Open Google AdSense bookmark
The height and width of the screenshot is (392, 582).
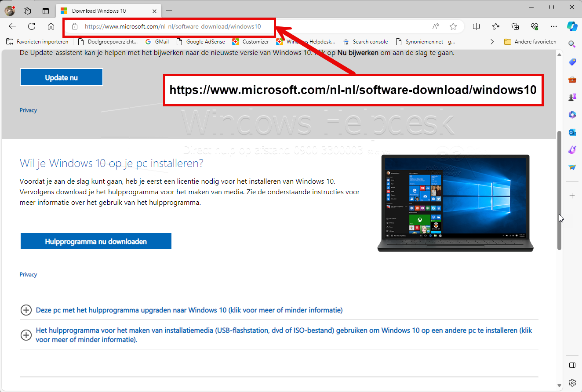[200, 42]
